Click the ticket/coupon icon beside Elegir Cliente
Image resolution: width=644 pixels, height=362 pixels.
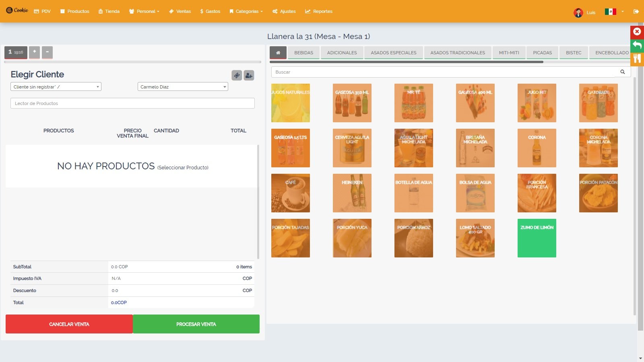237,75
